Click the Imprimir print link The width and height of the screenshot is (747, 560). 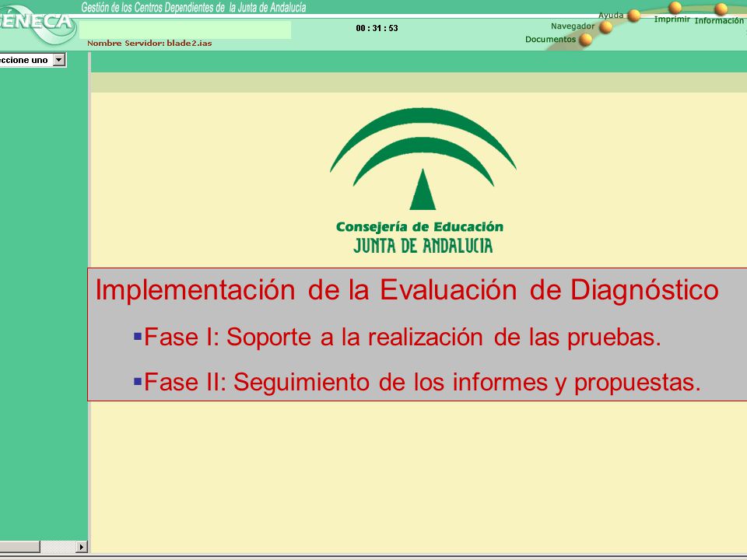point(672,19)
